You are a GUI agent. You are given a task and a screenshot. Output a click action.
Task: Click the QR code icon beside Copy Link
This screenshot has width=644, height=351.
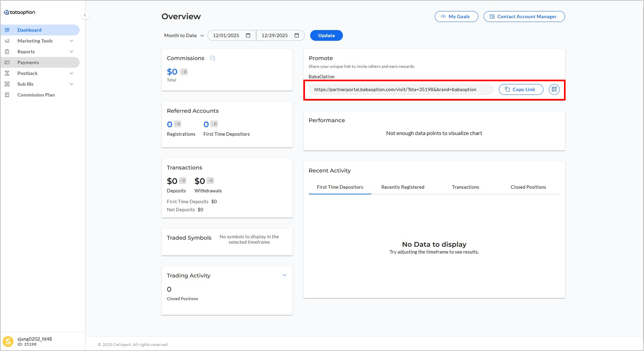coord(554,89)
